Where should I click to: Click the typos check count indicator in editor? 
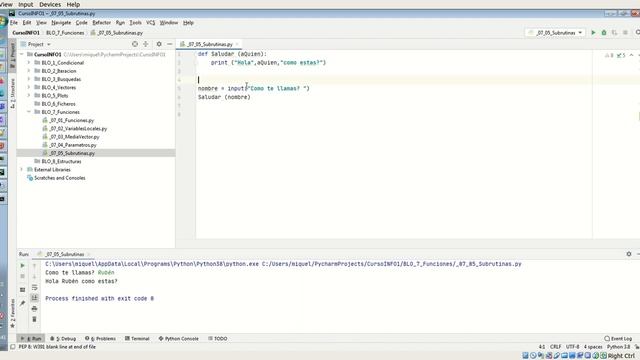(x=621, y=56)
